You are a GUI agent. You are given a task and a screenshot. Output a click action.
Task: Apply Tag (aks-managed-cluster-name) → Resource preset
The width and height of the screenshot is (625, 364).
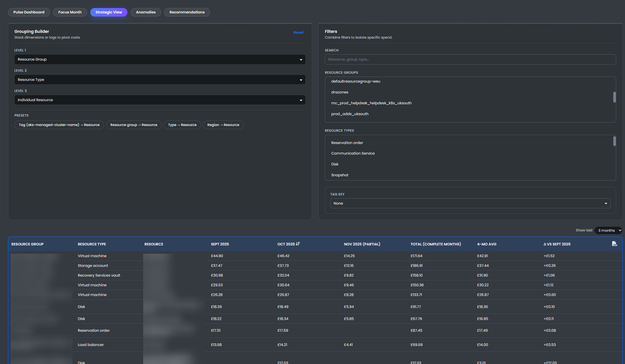tap(59, 125)
